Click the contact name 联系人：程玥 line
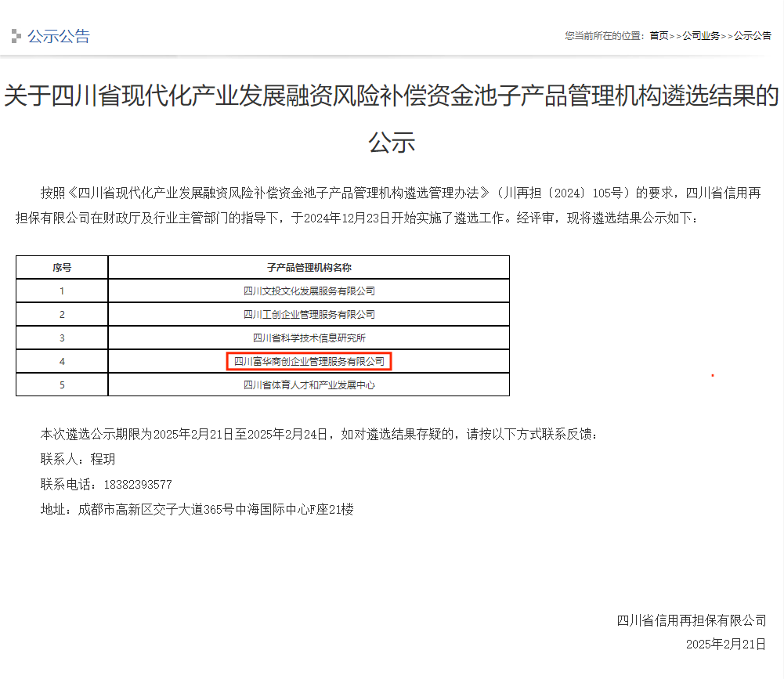 pyautogui.click(x=78, y=459)
